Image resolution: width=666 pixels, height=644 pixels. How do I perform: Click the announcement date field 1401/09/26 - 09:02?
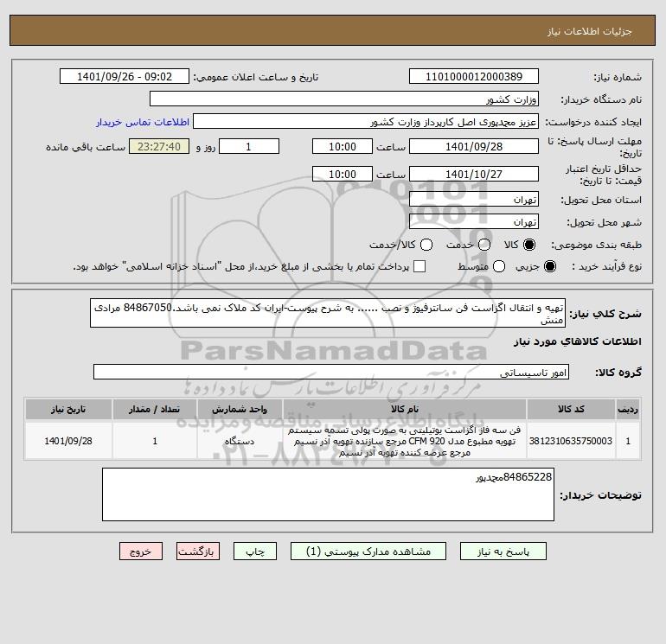coord(125,77)
